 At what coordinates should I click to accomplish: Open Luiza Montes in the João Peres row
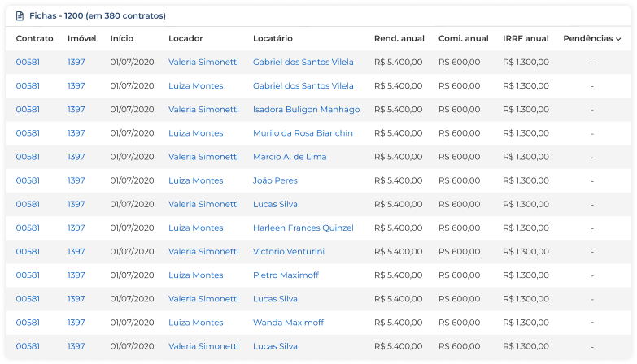click(x=196, y=180)
